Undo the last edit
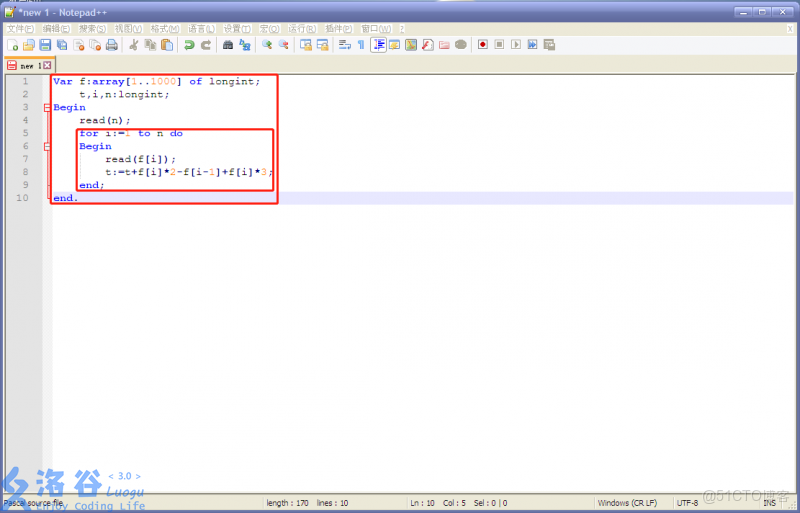 point(189,45)
